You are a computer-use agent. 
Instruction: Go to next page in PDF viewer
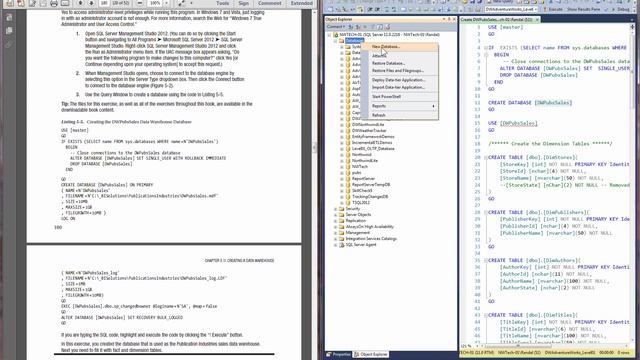click(91, 3)
